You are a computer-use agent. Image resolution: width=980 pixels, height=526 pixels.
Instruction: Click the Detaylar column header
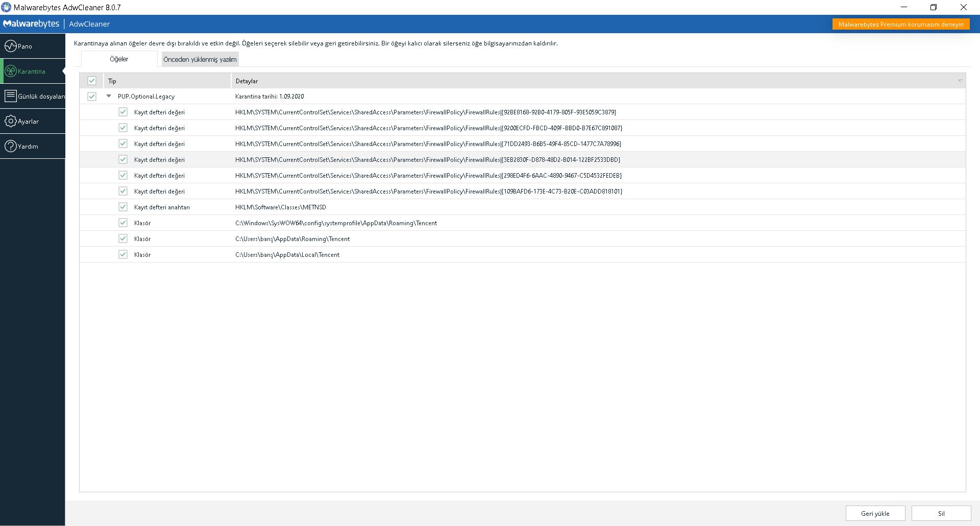click(x=598, y=81)
